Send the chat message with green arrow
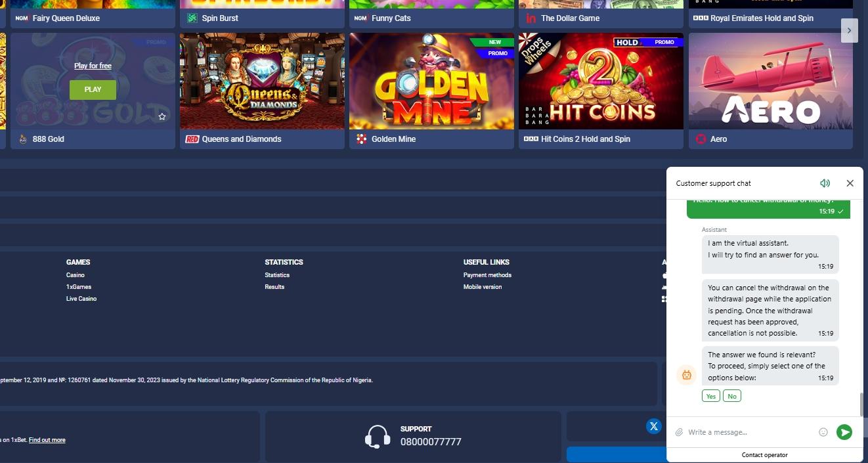Screen dimensions: 868x463 (844, 432)
